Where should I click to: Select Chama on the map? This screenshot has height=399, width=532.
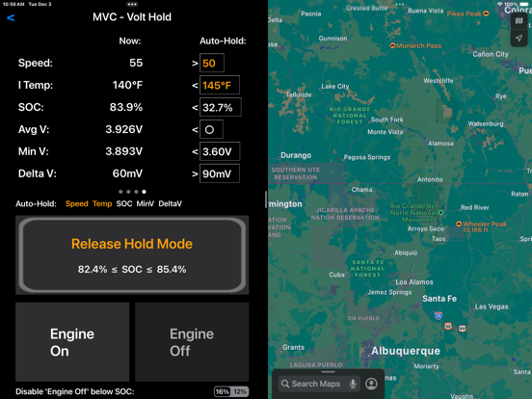pyautogui.click(x=361, y=190)
